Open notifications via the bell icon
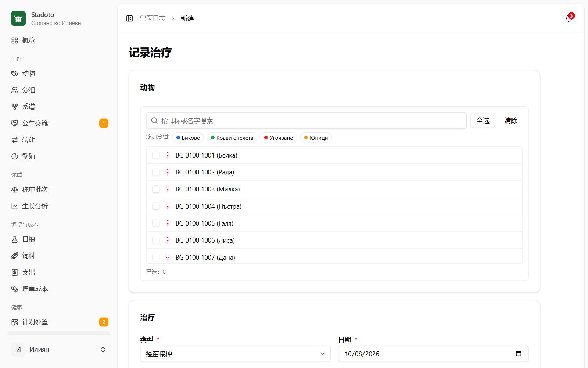This screenshot has width=588, height=368. [569, 18]
